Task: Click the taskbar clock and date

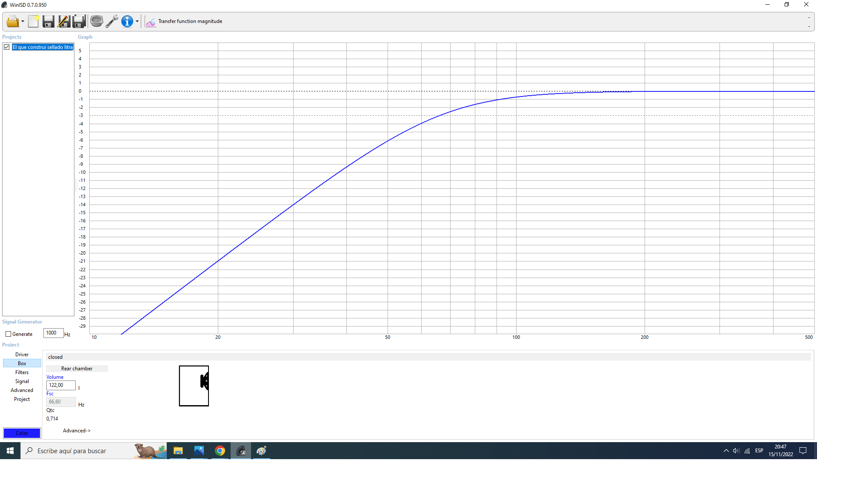Action: [x=780, y=451]
